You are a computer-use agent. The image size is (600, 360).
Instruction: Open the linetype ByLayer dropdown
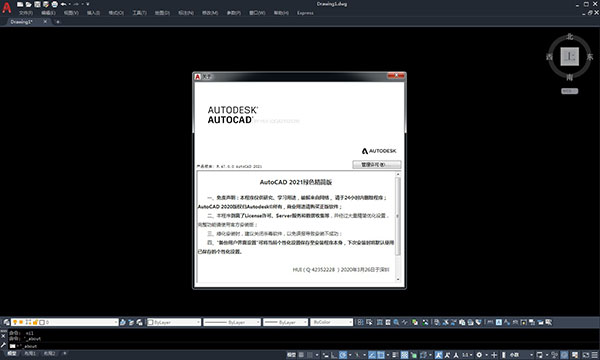tap(232, 322)
